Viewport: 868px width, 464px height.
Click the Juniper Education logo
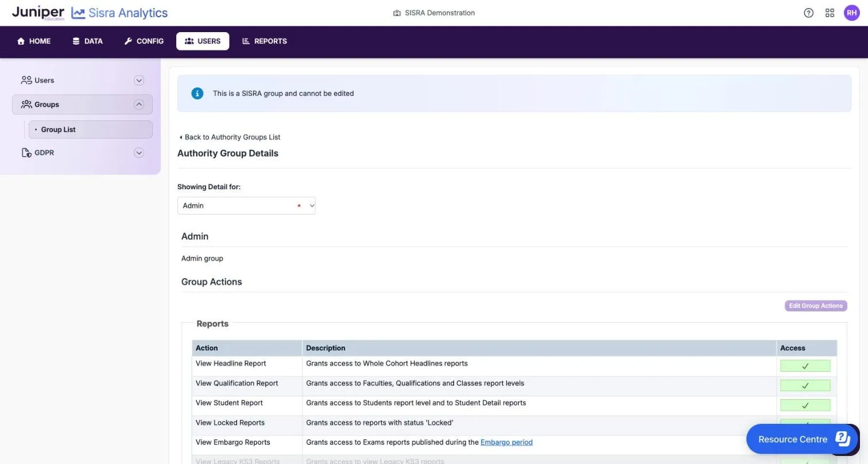tap(38, 13)
